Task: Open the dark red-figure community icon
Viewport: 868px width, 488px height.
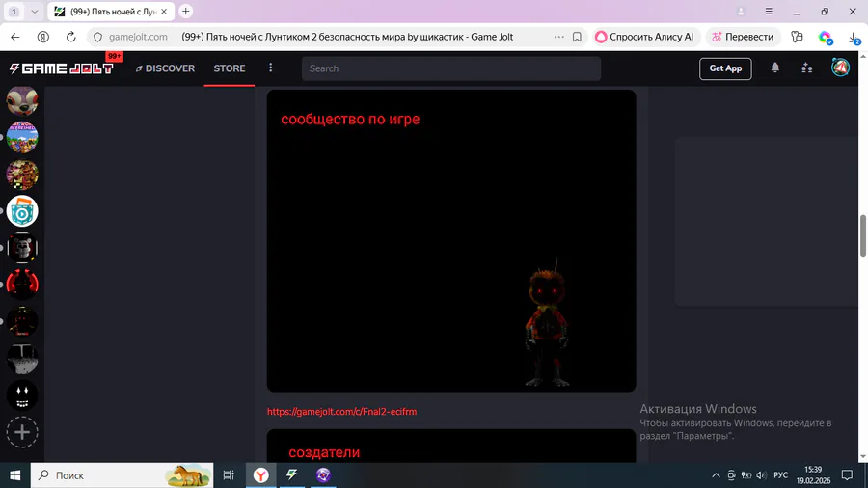Action: coord(22,321)
